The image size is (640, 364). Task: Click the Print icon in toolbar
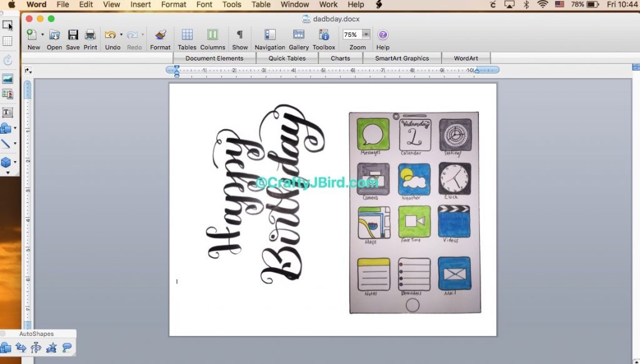[x=91, y=35]
